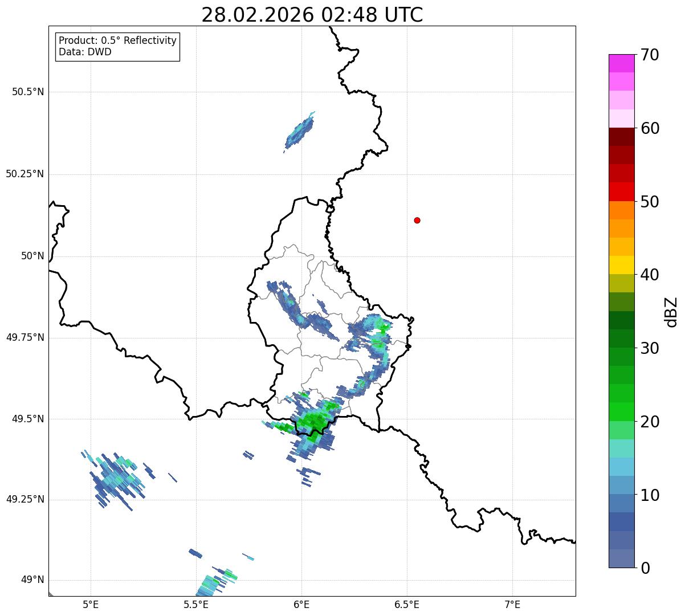Click the 6.5°E longitude label

(x=407, y=604)
